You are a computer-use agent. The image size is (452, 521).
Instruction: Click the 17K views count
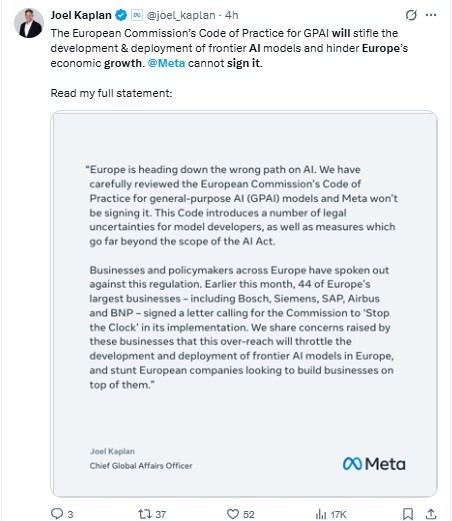(x=338, y=514)
